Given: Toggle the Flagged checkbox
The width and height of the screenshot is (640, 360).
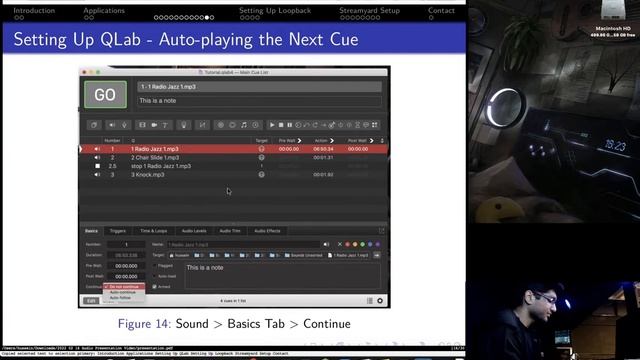Looking at the screenshot, I should coord(155,266).
